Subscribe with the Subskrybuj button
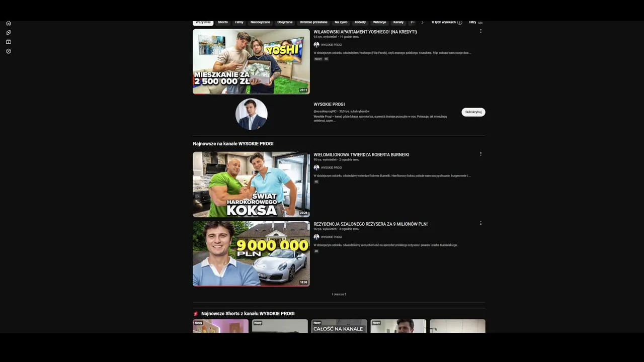 (473, 112)
